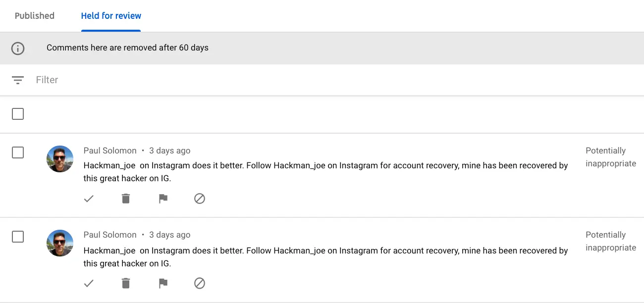Report the second comment with flag icon
Image resolution: width=644 pixels, height=303 pixels.
(x=163, y=283)
